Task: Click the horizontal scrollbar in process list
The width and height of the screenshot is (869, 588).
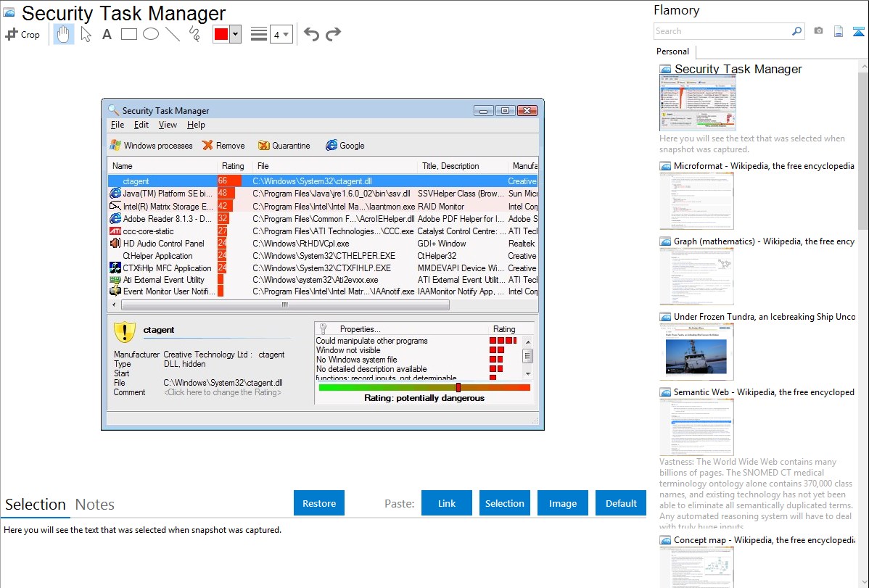Action: 285,305
